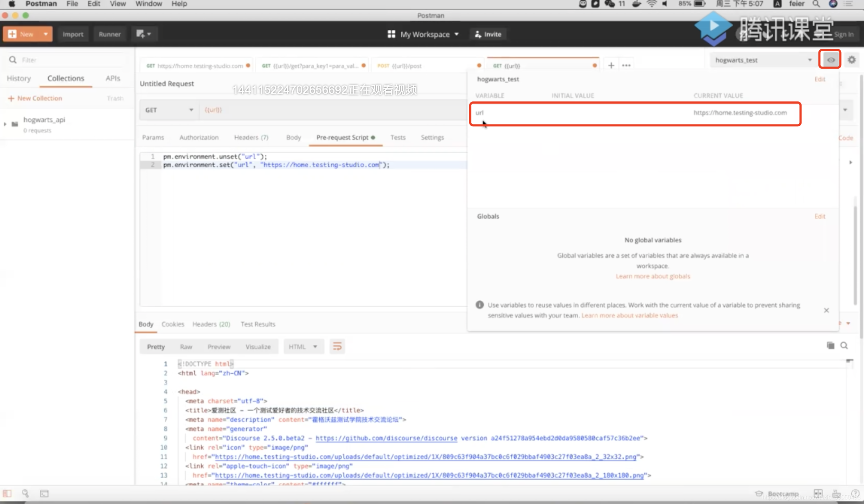This screenshot has width=864, height=504.
Task: Switch to the Tests tab
Action: click(x=398, y=137)
